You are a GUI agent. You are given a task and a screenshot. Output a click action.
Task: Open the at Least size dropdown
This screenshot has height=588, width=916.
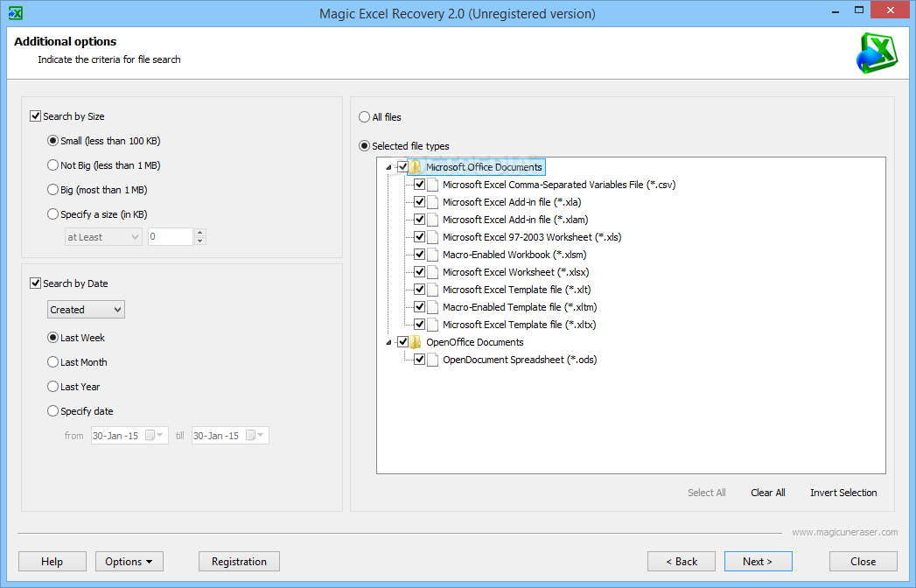(x=103, y=237)
